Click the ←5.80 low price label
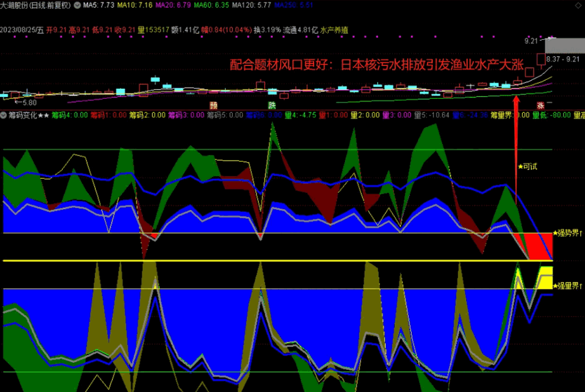Image resolution: width=585 pixels, height=392 pixels. click(26, 103)
